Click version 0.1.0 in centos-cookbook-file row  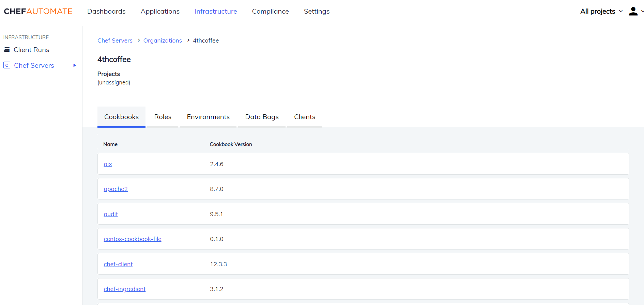[x=217, y=239]
